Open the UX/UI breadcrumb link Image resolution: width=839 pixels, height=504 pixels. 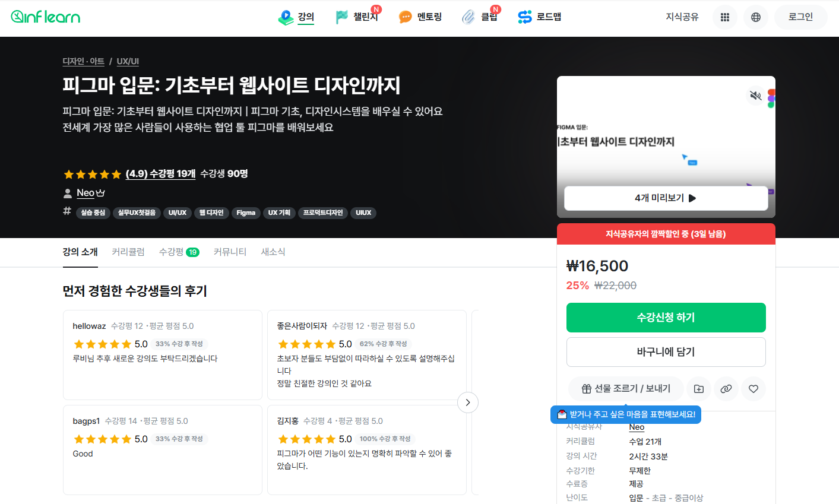tap(128, 61)
